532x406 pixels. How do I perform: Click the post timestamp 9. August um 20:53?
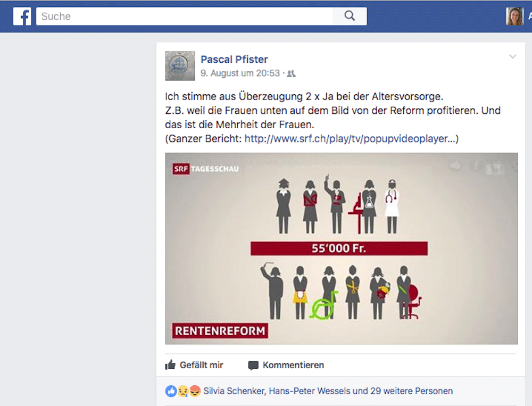coord(240,73)
